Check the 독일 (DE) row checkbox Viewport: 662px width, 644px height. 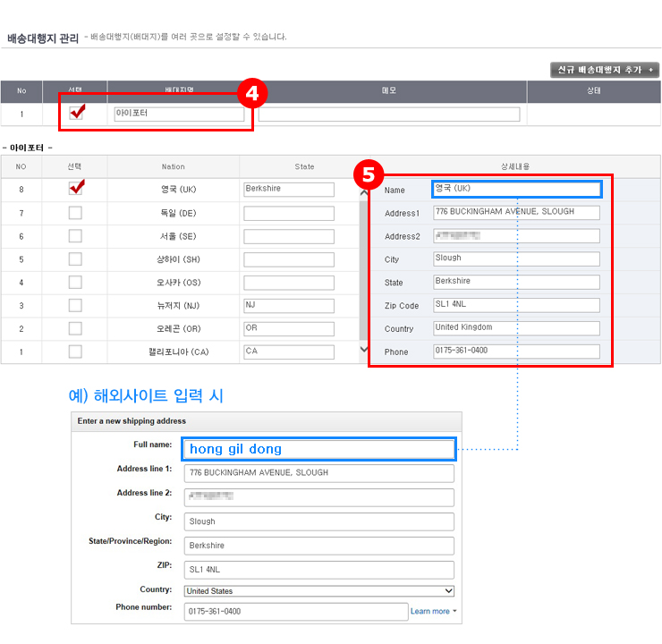tap(75, 213)
